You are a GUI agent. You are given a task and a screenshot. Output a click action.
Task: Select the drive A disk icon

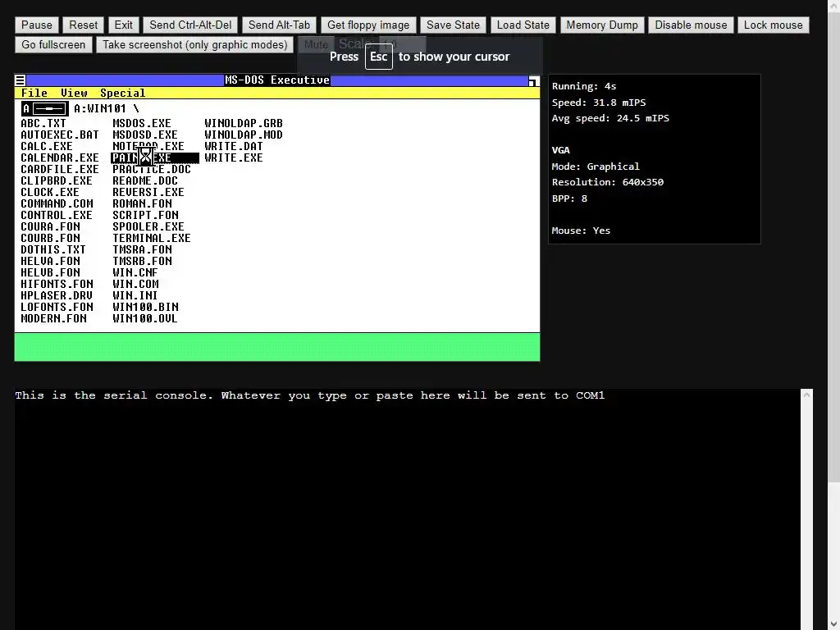44,109
